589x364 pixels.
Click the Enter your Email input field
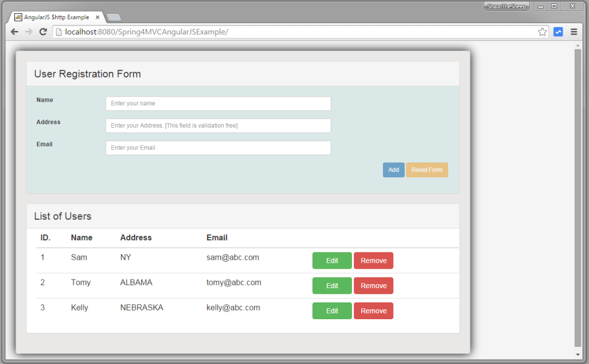pos(217,147)
